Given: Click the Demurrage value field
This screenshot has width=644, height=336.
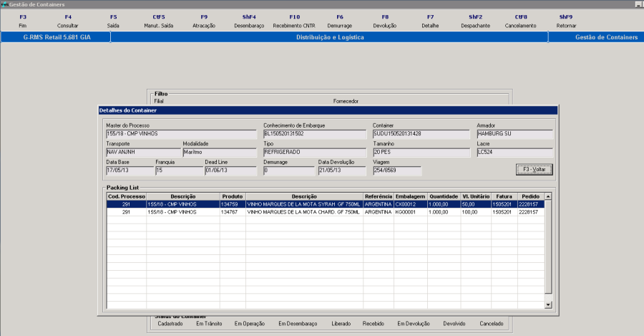Looking at the screenshot, I should tap(289, 171).
